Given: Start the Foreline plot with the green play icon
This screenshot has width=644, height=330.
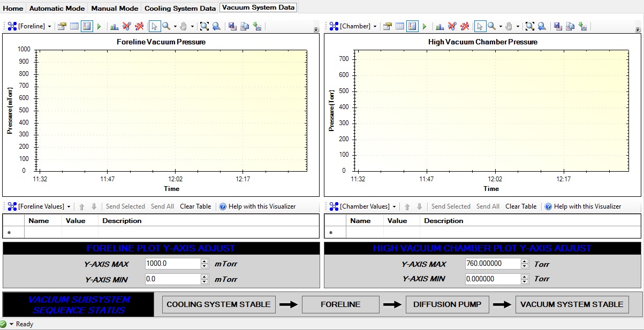Looking at the screenshot, I should [100, 26].
